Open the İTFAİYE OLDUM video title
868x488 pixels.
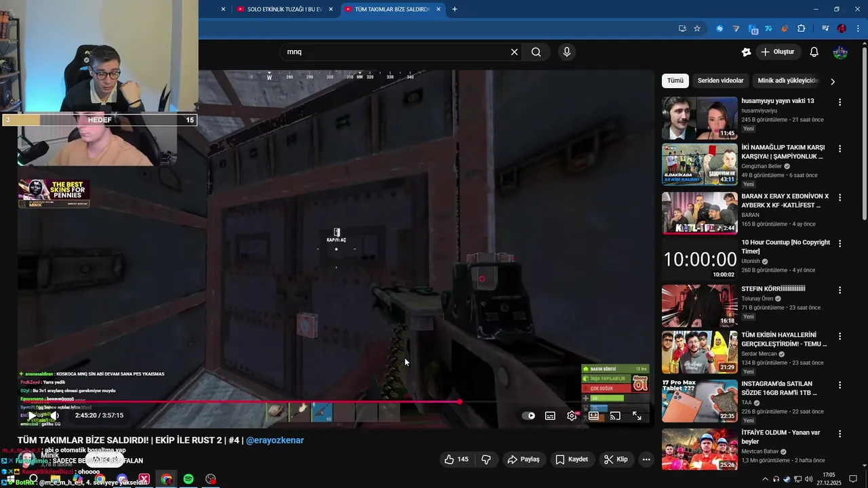781,437
